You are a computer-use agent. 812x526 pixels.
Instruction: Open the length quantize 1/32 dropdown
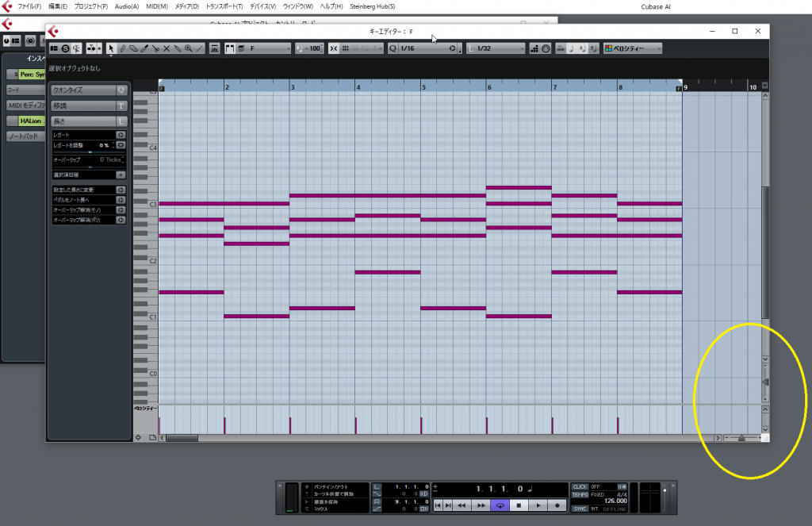click(x=496, y=48)
